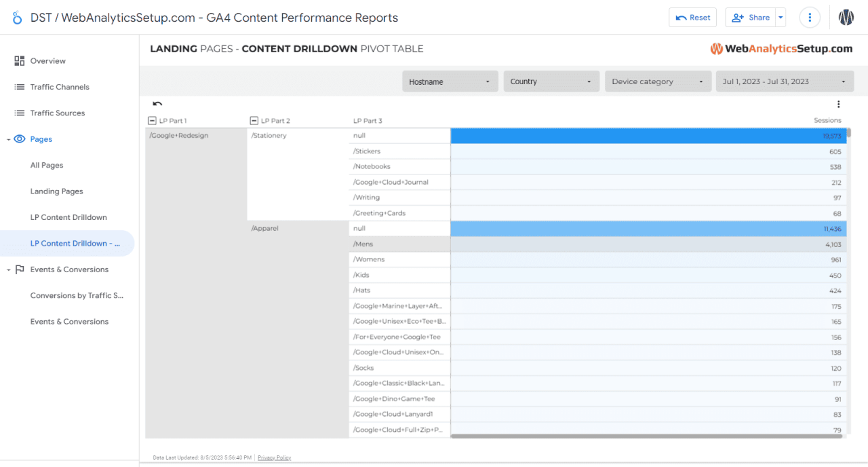
Task: Open the Device category filter dropdown
Action: [x=658, y=81]
